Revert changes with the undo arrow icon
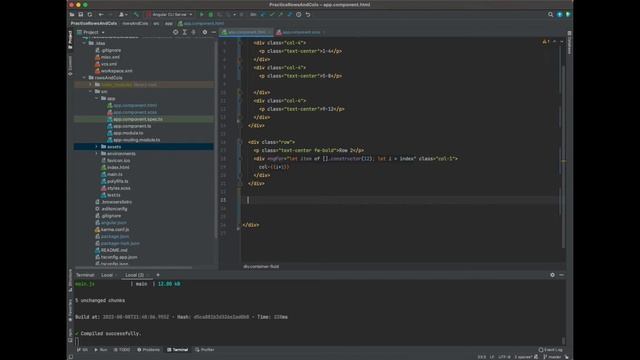This screenshot has width=640, height=360. coord(308,15)
